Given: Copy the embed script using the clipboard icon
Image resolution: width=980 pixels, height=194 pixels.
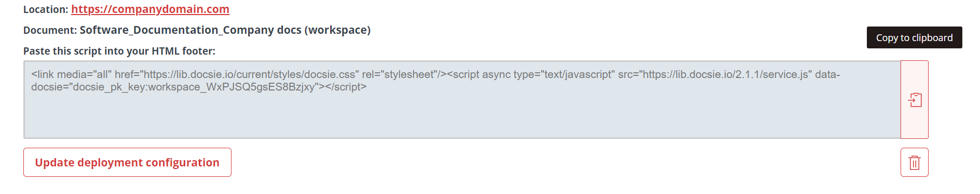Looking at the screenshot, I should (915, 100).
